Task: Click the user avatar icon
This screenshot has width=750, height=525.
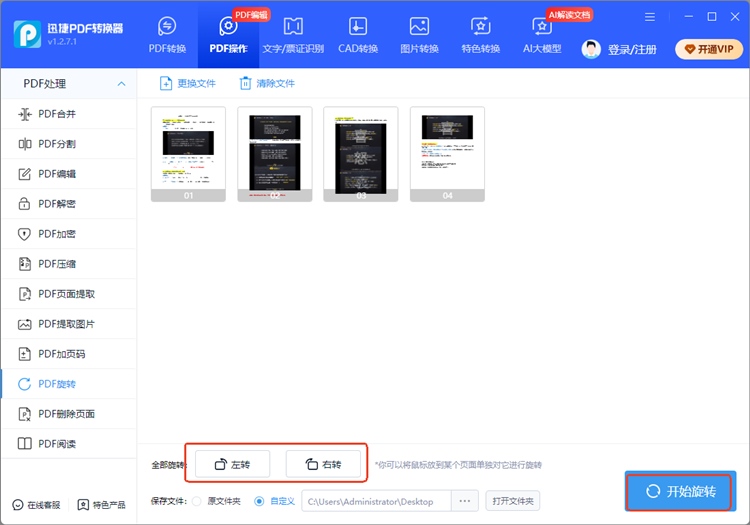Action: [x=591, y=49]
